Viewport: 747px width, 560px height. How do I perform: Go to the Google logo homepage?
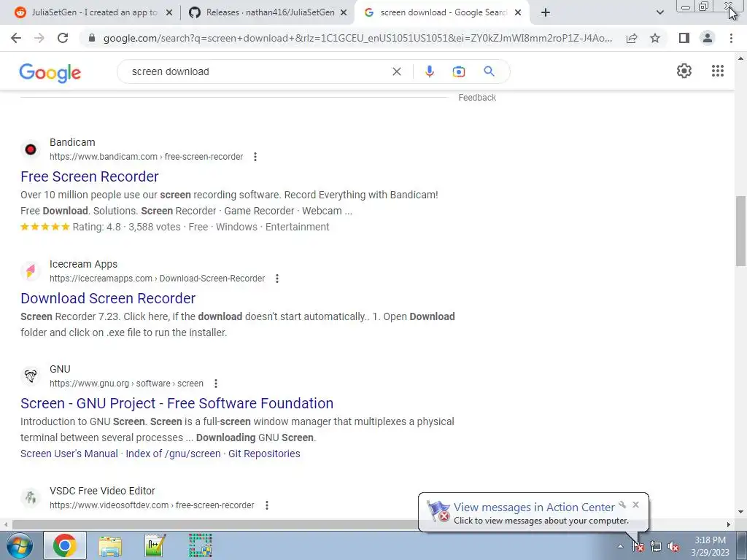click(50, 73)
